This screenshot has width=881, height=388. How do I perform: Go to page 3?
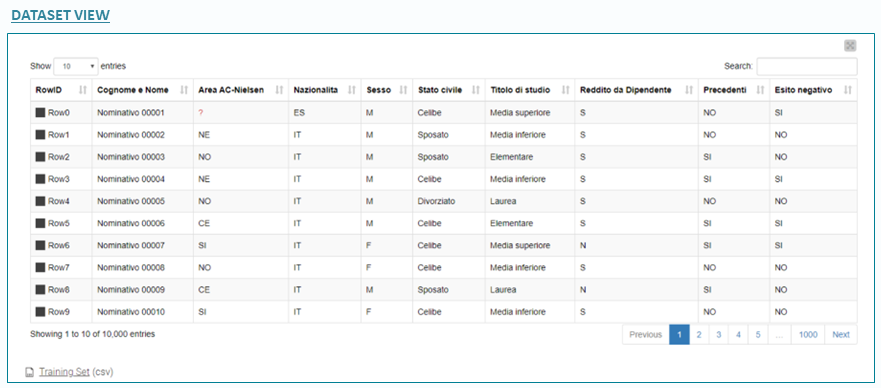click(x=719, y=335)
